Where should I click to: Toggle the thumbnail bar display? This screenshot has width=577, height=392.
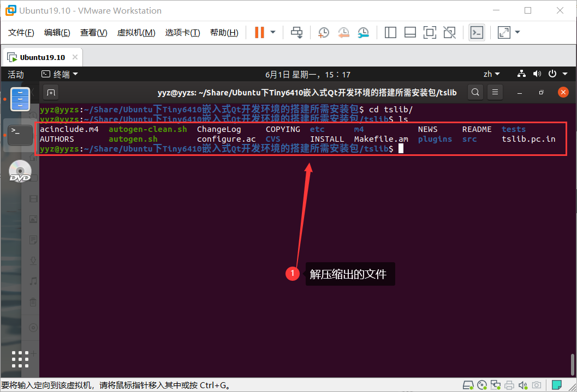pos(410,32)
